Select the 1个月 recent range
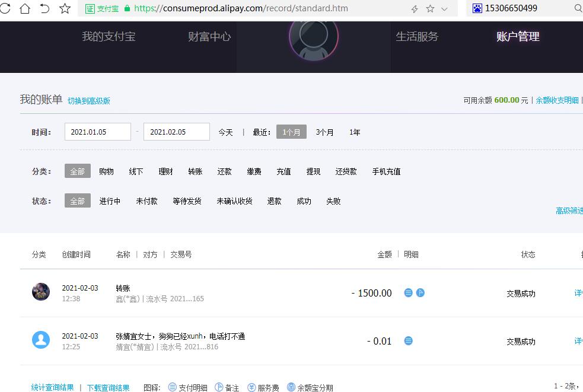583x392 pixels. click(x=292, y=132)
